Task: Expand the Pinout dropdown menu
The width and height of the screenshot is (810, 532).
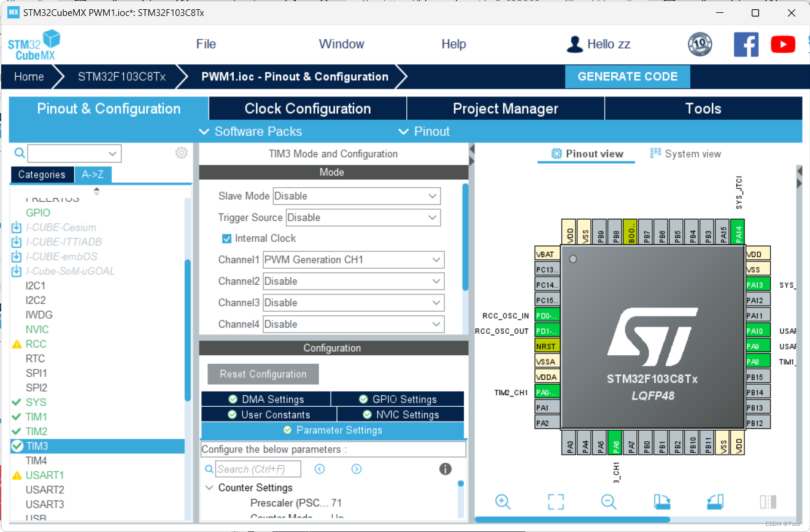Action: (x=424, y=131)
